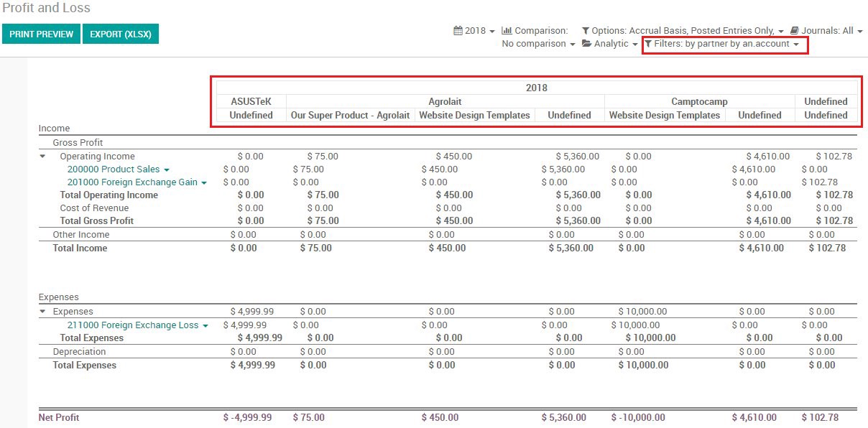Image resolution: width=868 pixels, height=428 pixels.
Task: Open the 201000 Foreign Exchange Gain account
Action: (131, 182)
